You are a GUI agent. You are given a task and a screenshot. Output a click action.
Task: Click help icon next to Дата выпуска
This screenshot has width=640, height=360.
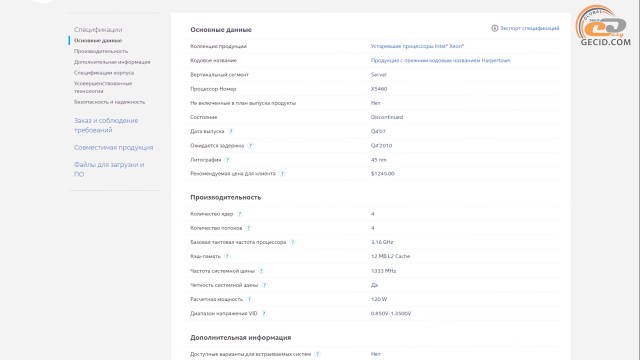231,131
